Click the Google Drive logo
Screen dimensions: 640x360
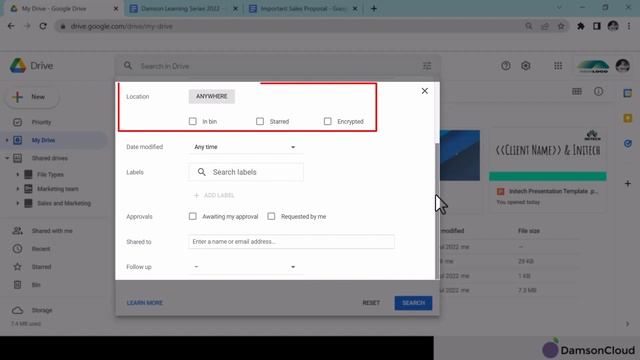point(18,66)
